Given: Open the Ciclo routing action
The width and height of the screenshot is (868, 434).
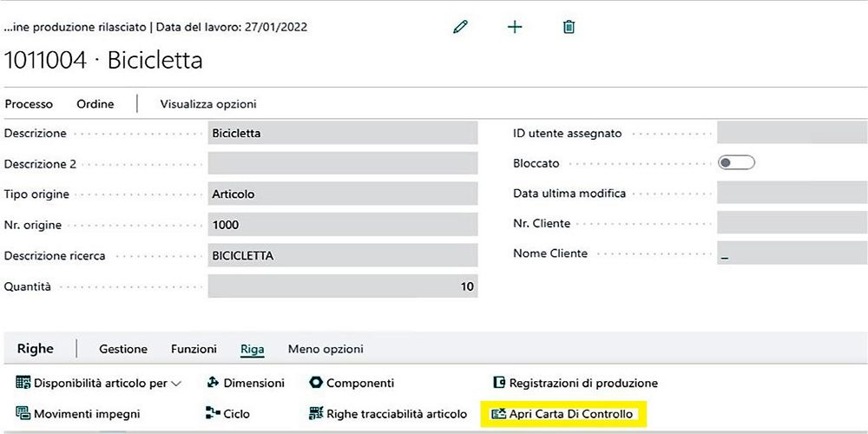Looking at the screenshot, I should pos(228,414).
